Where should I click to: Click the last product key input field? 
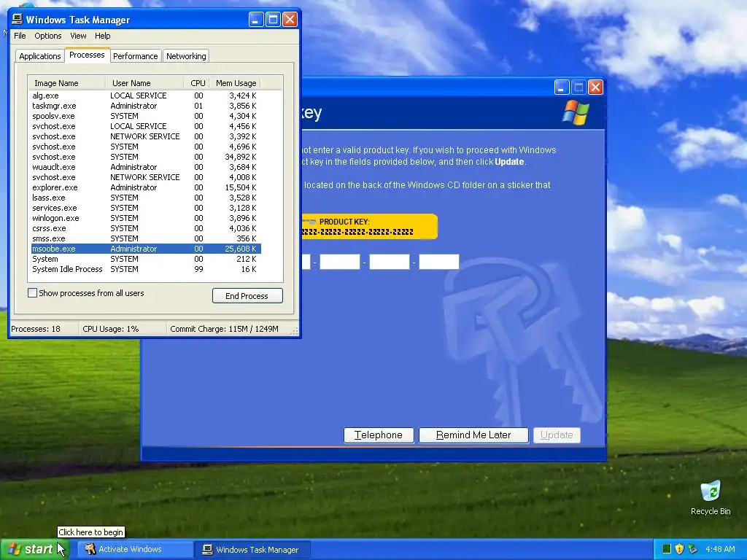coord(438,262)
